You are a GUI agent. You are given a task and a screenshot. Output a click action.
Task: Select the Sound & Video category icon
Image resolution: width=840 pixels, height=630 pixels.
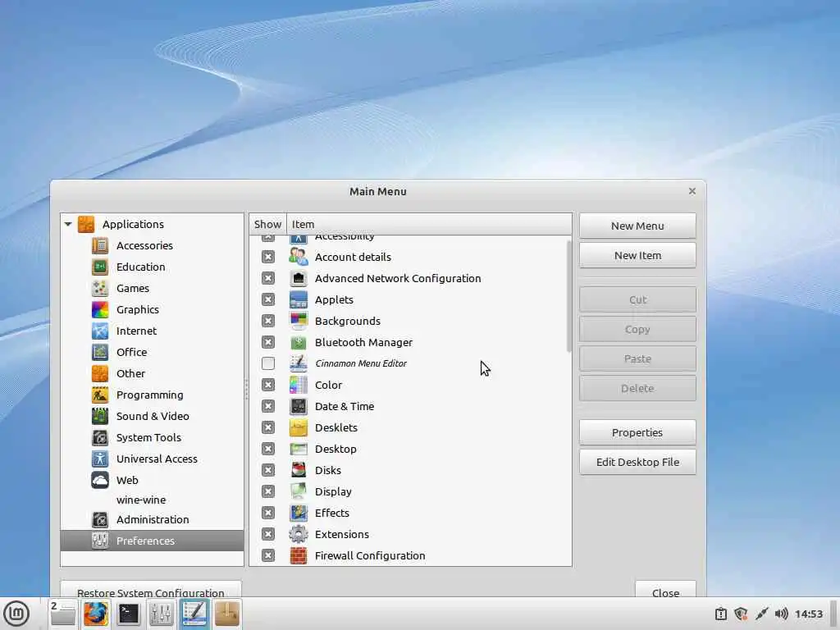(x=99, y=416)
